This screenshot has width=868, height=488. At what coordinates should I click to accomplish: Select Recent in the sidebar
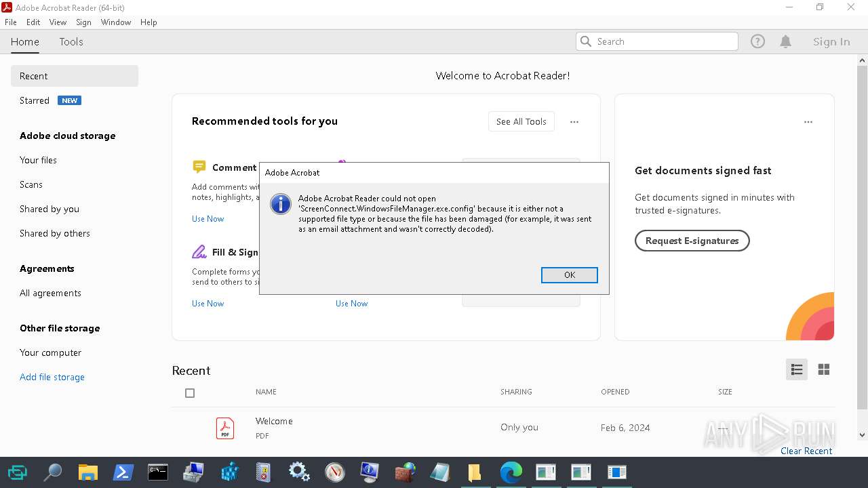click(x=75, y=76)
